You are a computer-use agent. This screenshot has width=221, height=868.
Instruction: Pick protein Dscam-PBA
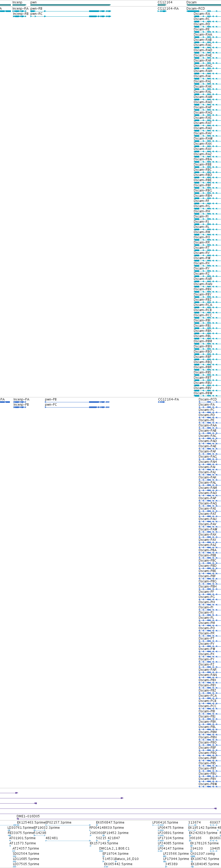[x=207, y=550]
